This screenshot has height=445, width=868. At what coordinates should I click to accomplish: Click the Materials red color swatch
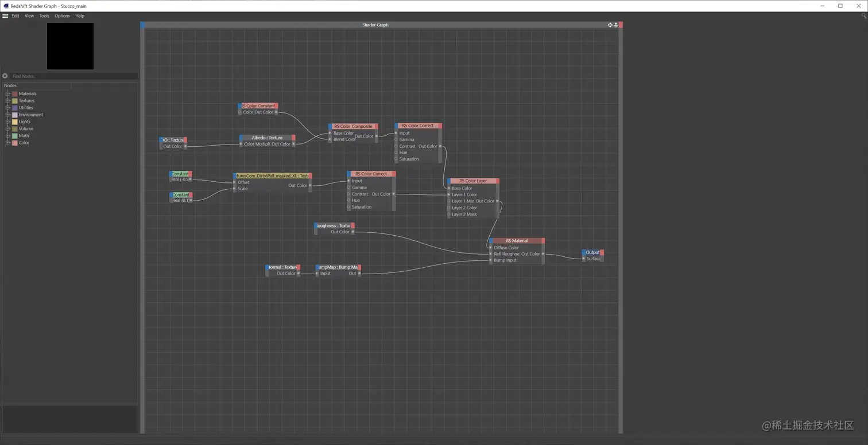[x=15, y=93]
